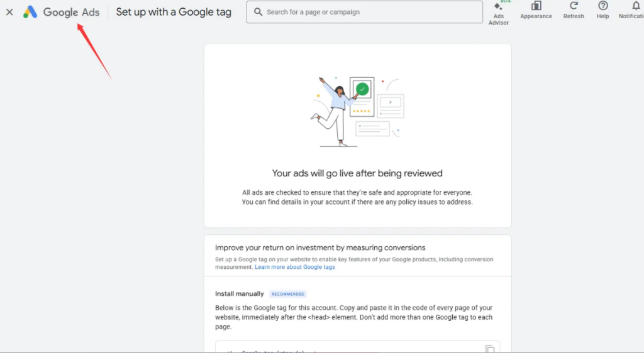Screen dimensions: 644x353
Task: Click the RECOMMENDED badge
Action: pos(288,294)
